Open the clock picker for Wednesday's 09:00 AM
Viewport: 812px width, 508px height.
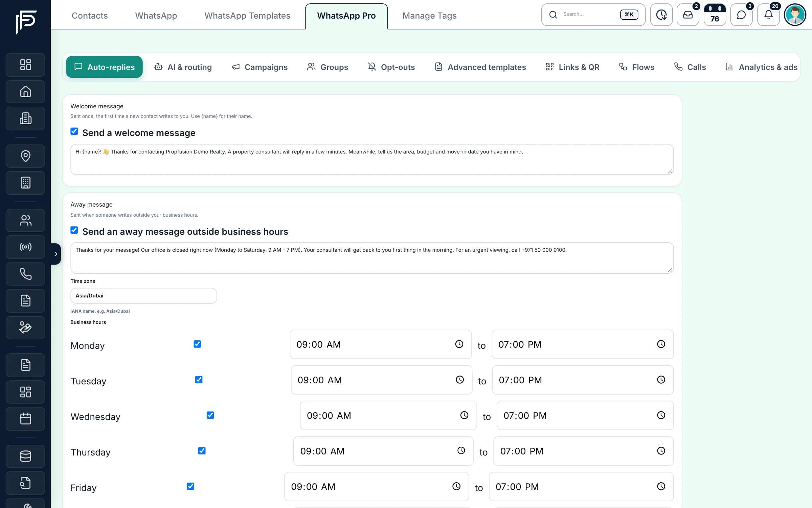pyautogui.click(x=464, y=415)
